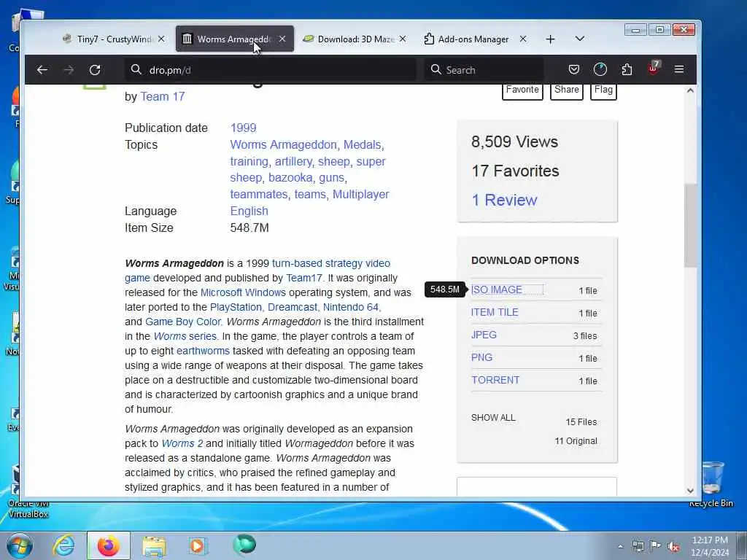Screen dimensions: 747x560
Task: Open the Game Boy Color link
Action: pos(183,322)
